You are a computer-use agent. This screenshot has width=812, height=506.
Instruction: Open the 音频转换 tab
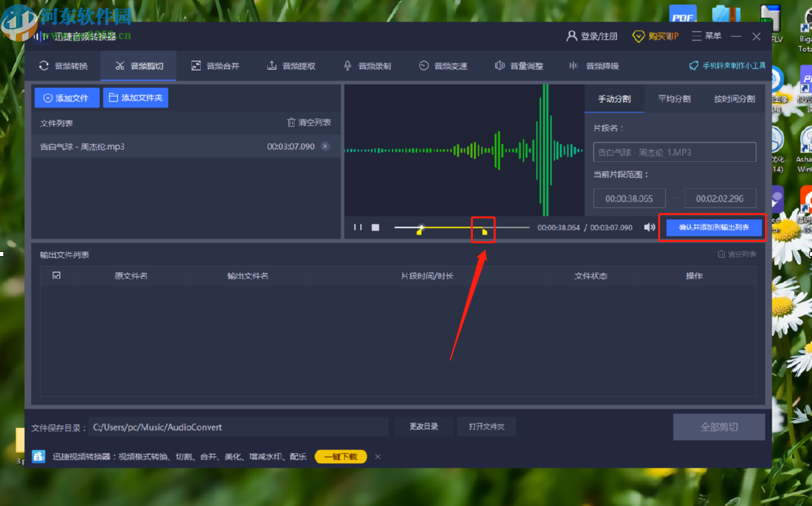point(63,66)
